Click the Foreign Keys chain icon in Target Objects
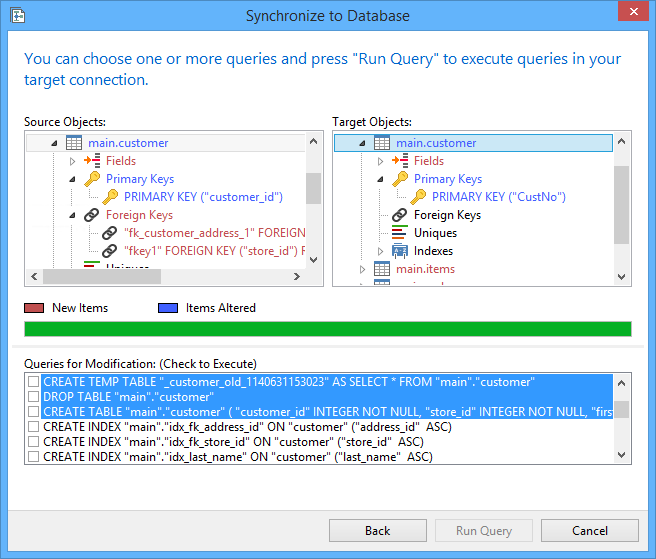The height and width of the screenshot is (559, 656). (x=400, y=215)
